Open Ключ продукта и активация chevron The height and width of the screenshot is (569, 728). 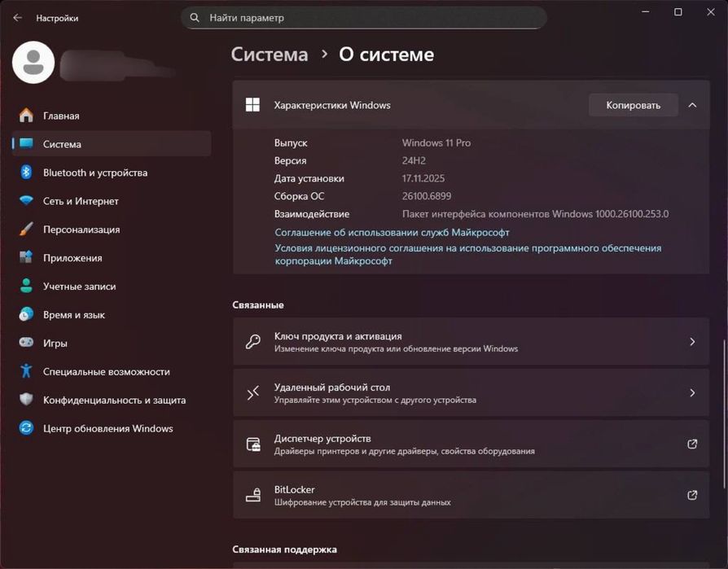point(692,342)
